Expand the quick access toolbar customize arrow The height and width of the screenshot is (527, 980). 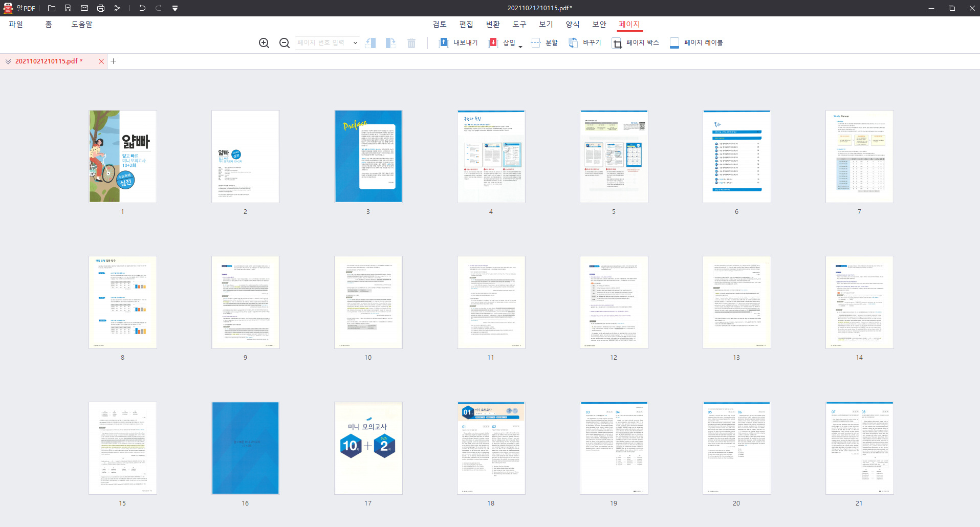[175, 8]
